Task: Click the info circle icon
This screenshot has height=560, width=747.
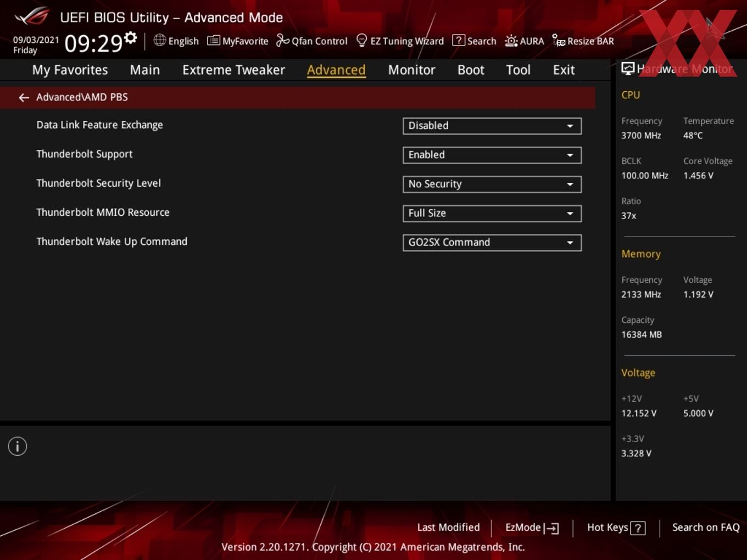Action: click(18, 446)
